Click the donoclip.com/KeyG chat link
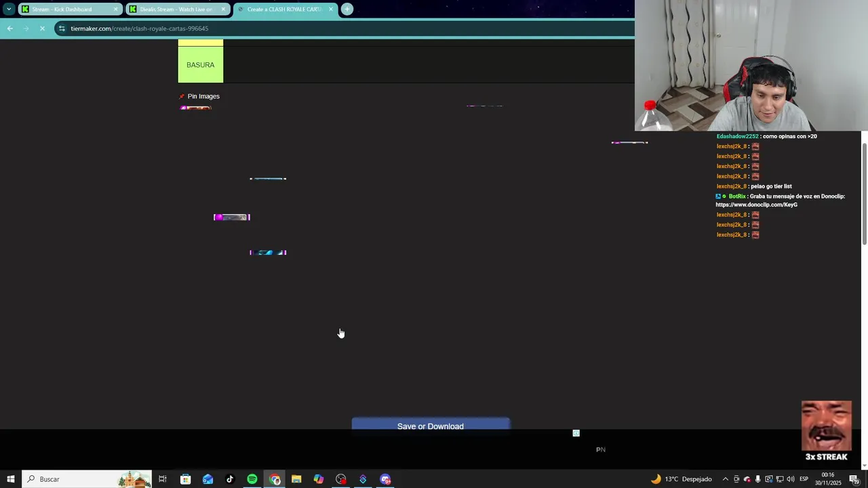Screen dimensions: 868x488 (x=756, y=205)
